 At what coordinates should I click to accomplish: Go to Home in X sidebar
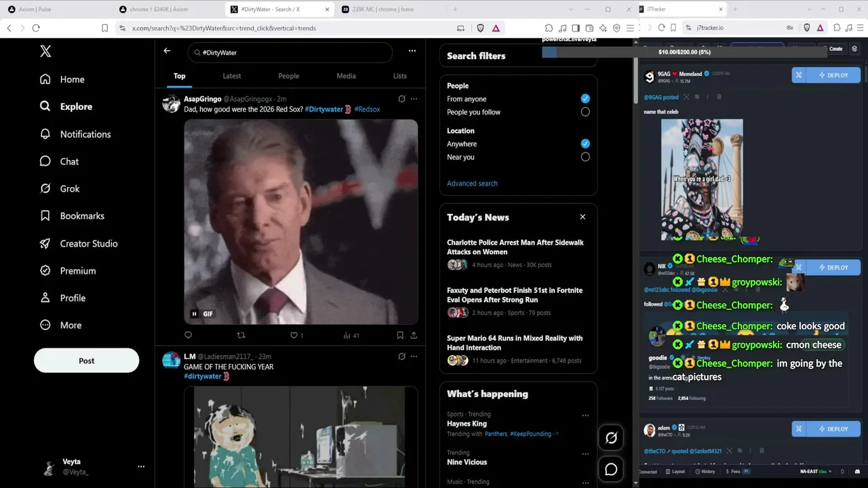tap(62, 79)
